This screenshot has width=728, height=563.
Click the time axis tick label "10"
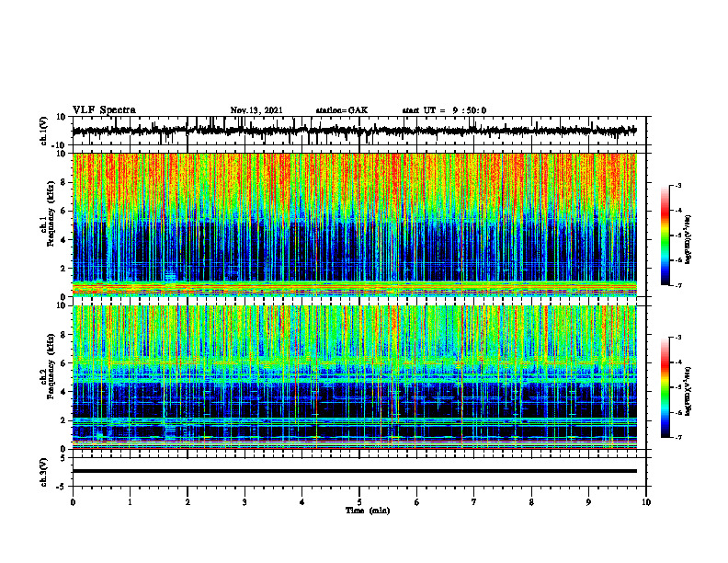pyautogui.click(x=646, y=502)
